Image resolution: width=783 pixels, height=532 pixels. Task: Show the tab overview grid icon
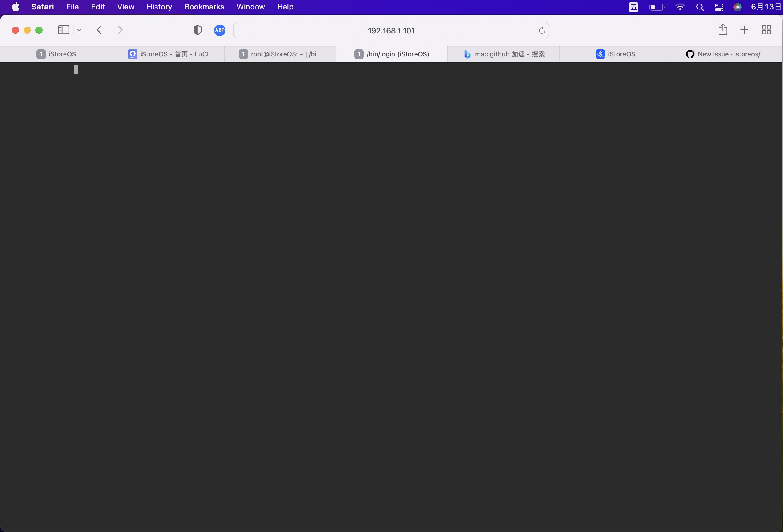[766, 30]
